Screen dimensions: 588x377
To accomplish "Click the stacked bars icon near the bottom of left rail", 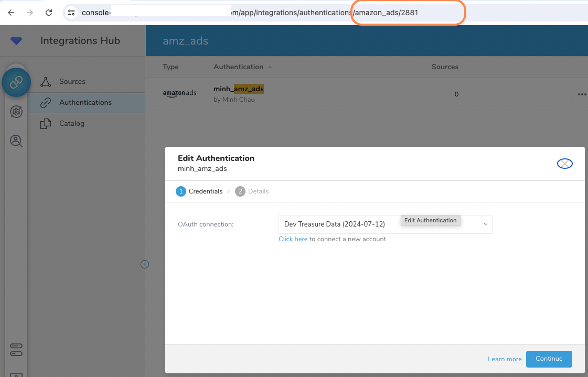I will pos(16,350).
